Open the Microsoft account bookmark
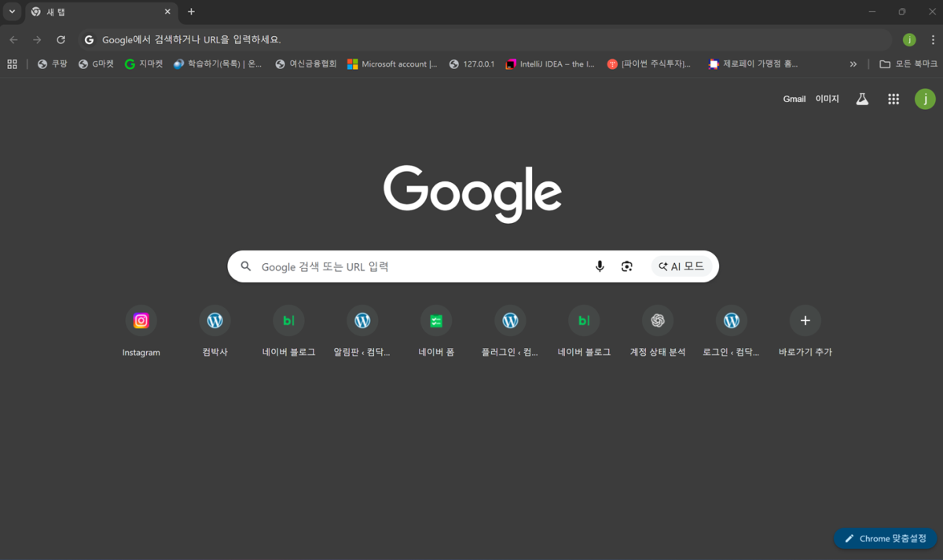This screenshot has width=943, height=560. click(393, 64)
